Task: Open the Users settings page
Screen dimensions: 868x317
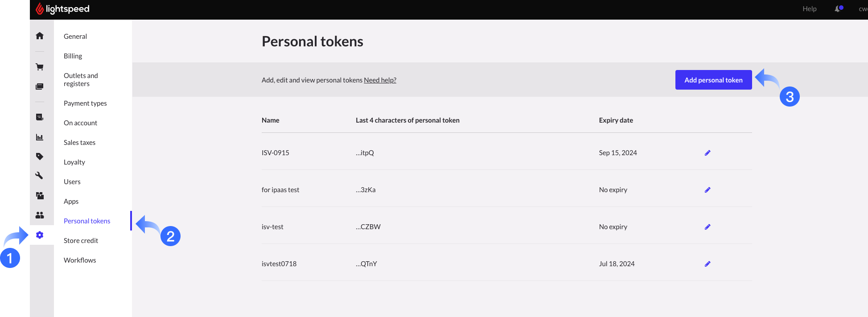Action: [x=72, y=182]
